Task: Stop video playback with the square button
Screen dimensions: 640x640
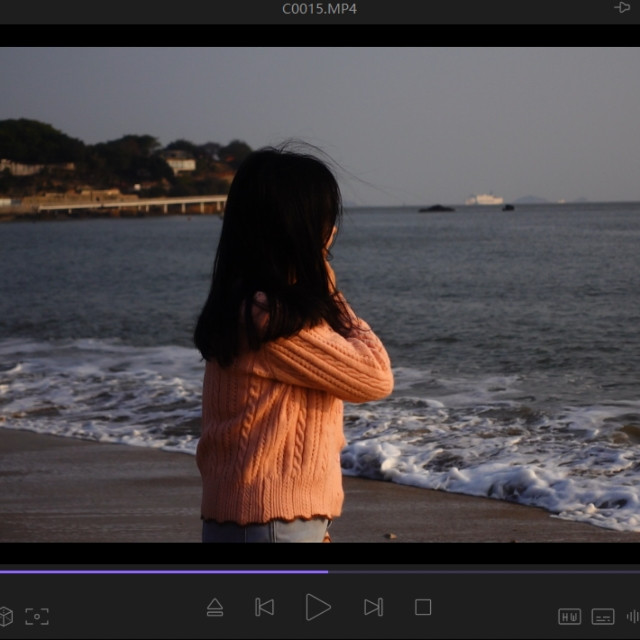Action: coord(423,607)
